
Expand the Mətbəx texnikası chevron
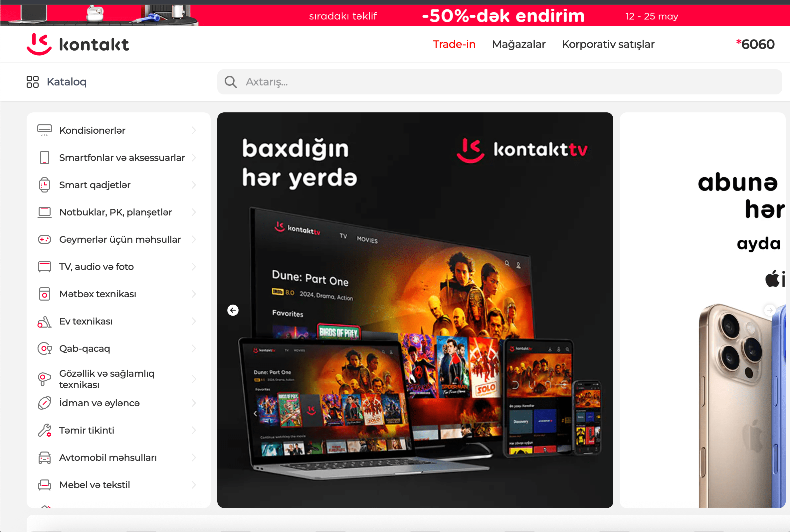click(x=194, y=294)
